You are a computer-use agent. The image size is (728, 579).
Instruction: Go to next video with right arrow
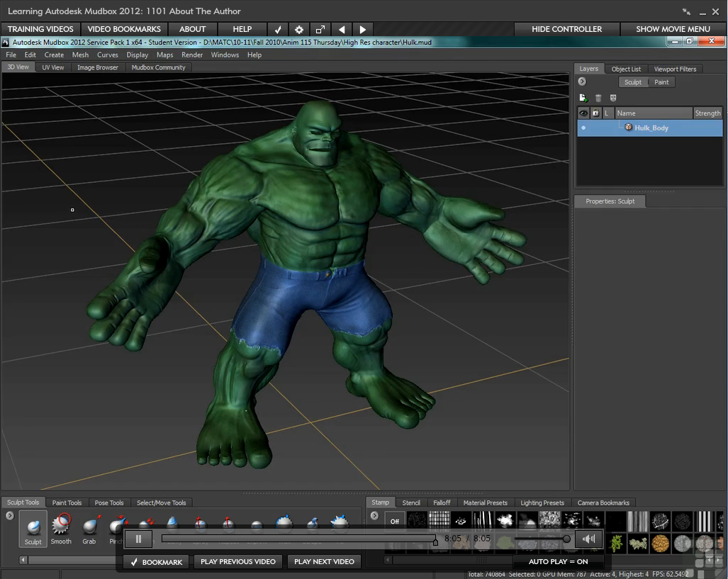click(363, 29)
